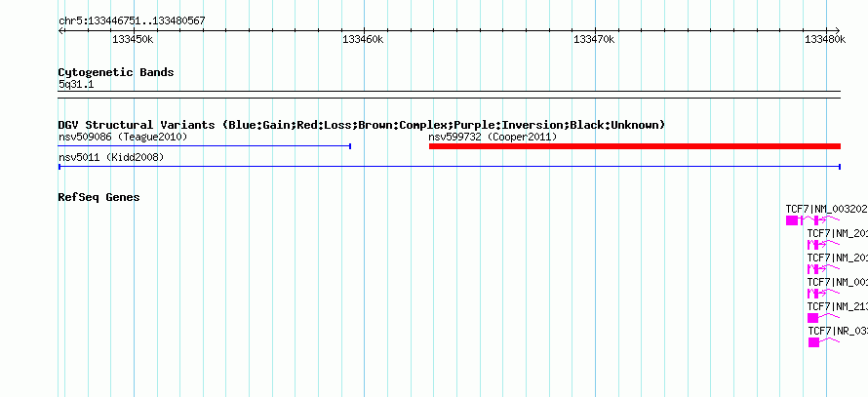This screenshot has height=397, width=868.
Task: Click the 5q31.1 band label
Action: pos(76,84)
